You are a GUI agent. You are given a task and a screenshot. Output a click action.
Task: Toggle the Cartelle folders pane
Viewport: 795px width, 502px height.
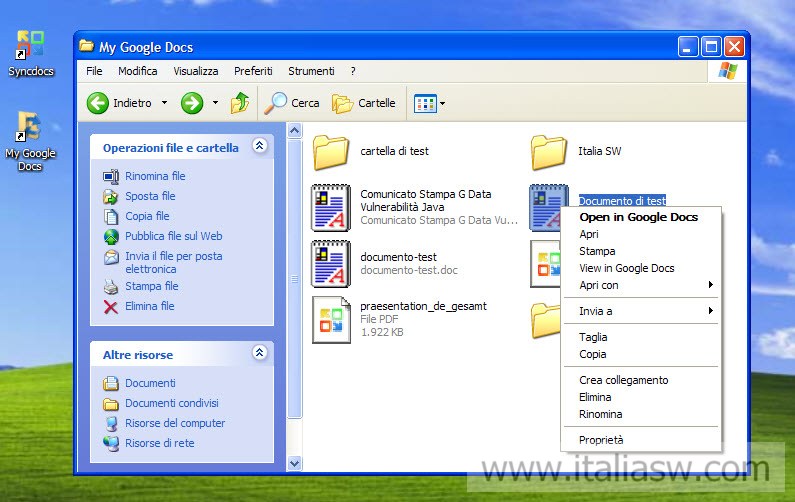[x=364, y=103]
